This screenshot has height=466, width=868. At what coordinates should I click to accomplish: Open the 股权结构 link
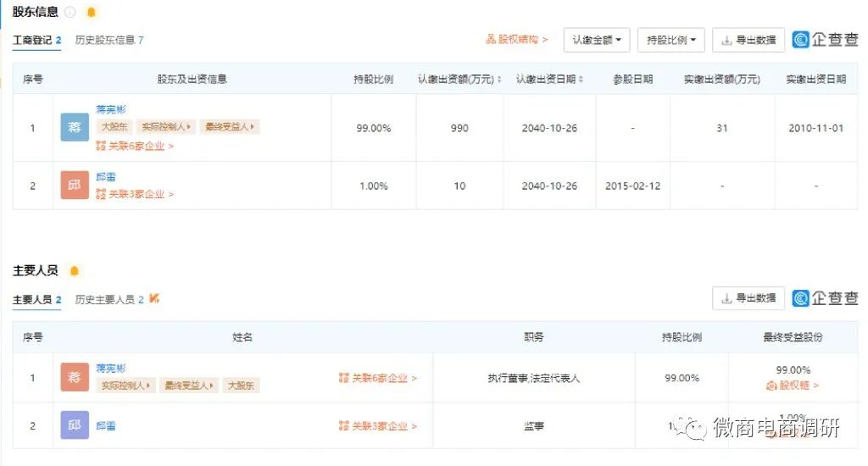point(517,40)
